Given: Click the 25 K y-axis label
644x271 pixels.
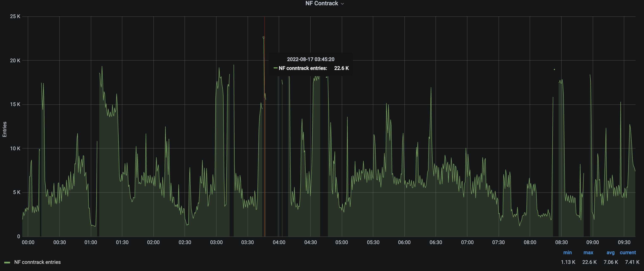Looking at the screenshot, I should click(15, 16).
